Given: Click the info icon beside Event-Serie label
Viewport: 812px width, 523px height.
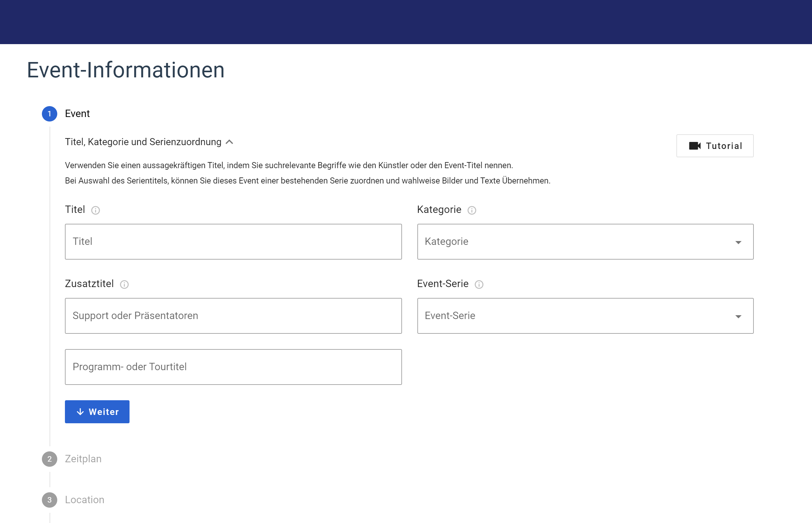Looking at the screenshot, I should coord(479,285).
